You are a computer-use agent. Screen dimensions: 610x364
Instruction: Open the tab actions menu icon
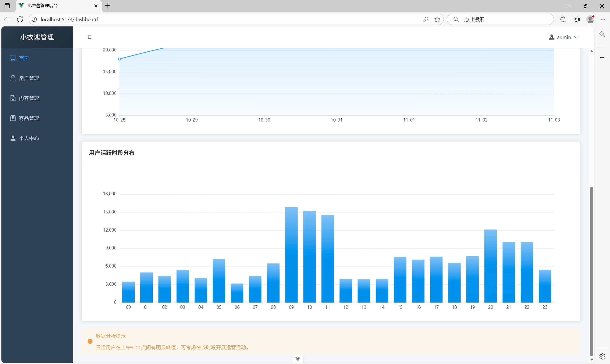click(7, 6)
